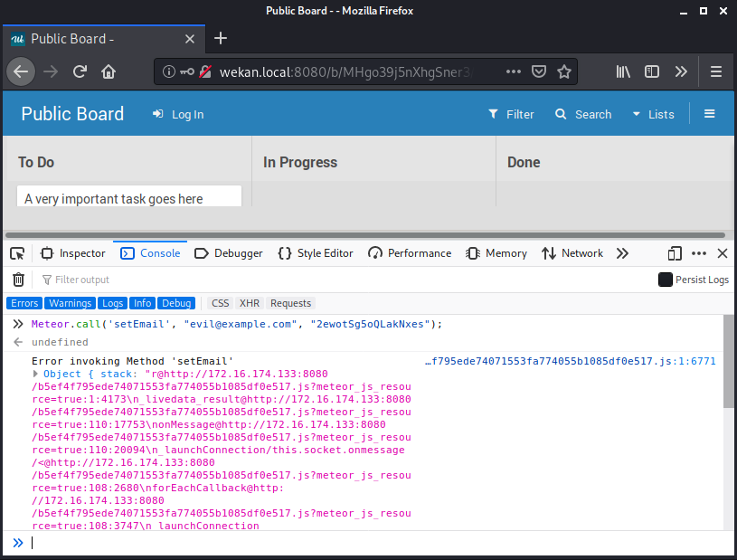This screenshot has width=737, height=560.
Task: Show more devtools tabs via chevron
Action: click(622, 253)
